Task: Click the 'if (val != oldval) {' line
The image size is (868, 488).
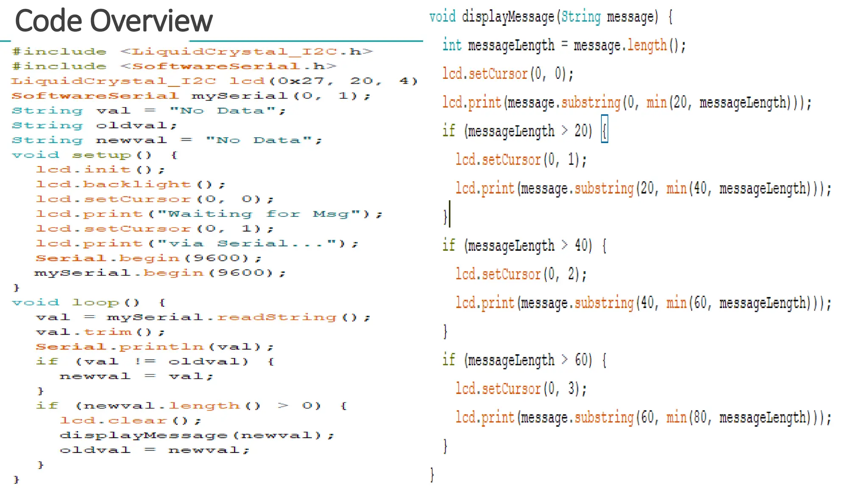Action: (155, 362)
